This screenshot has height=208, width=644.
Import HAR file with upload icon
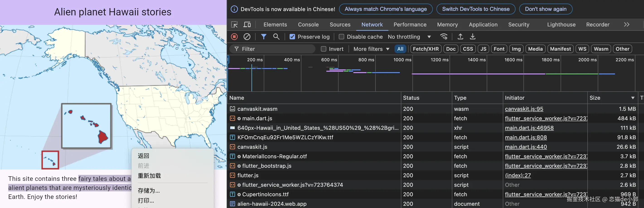click(x=460, y=37)
